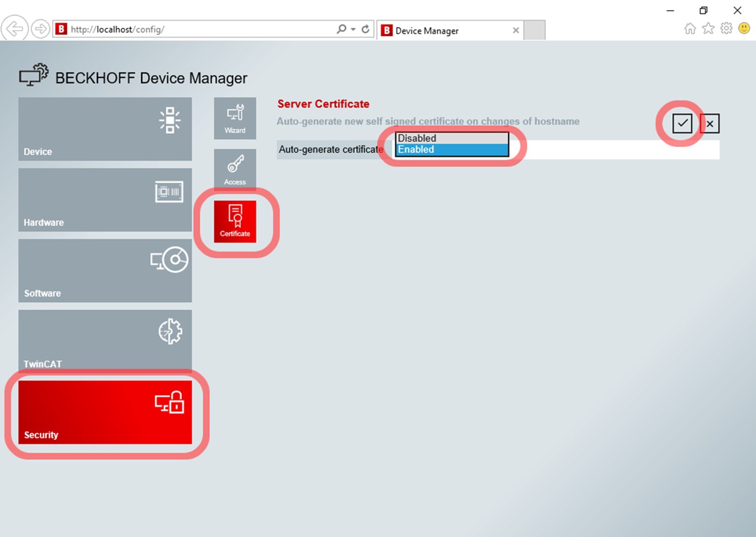Refresh the page via reload icon
Viewport: 756px width, 537px height.
[365, 29]
